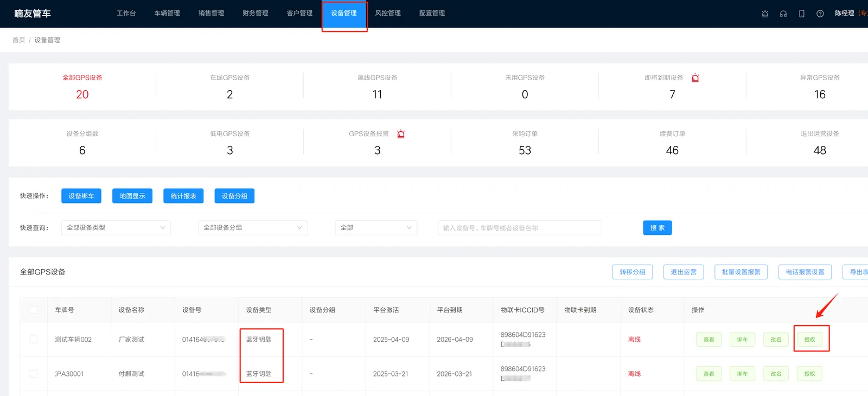
Task: Click the 设备绑车 quick action button
Action: click(x=81, y=196)
